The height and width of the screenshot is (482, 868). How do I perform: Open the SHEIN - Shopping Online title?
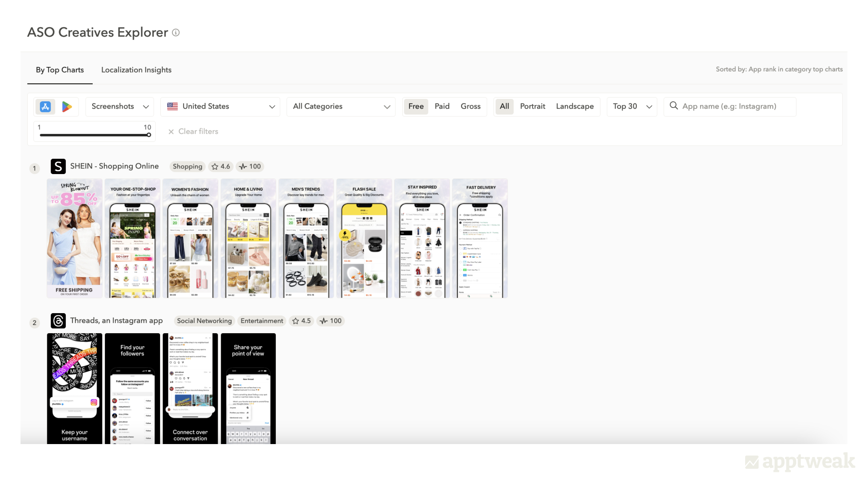coord(114,166)
